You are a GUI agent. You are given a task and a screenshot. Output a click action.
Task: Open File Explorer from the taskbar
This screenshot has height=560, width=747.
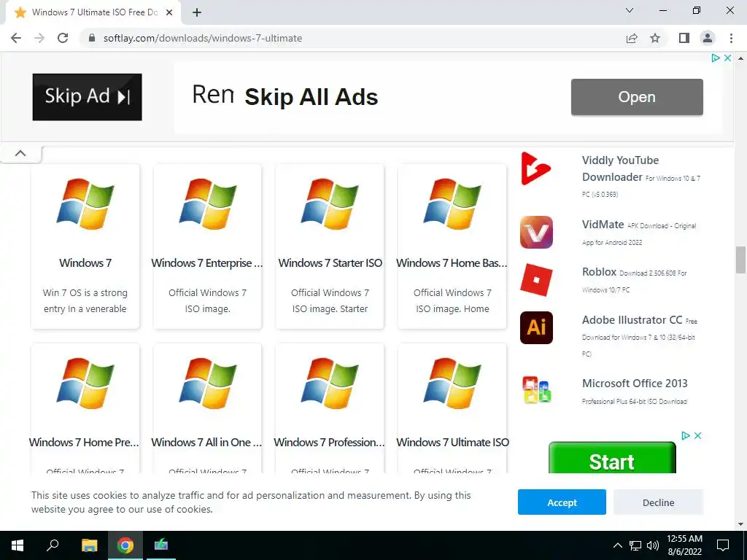tap(89, 545)
